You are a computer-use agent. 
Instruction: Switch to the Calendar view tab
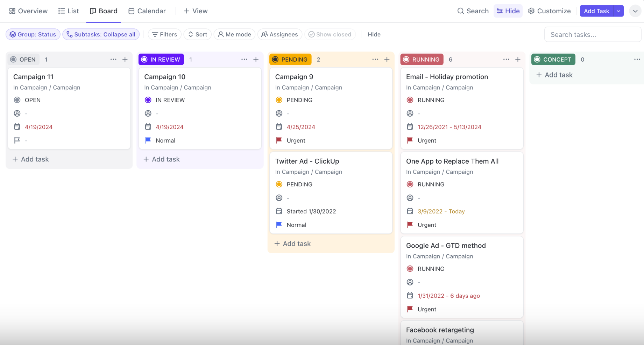point(147,11)
